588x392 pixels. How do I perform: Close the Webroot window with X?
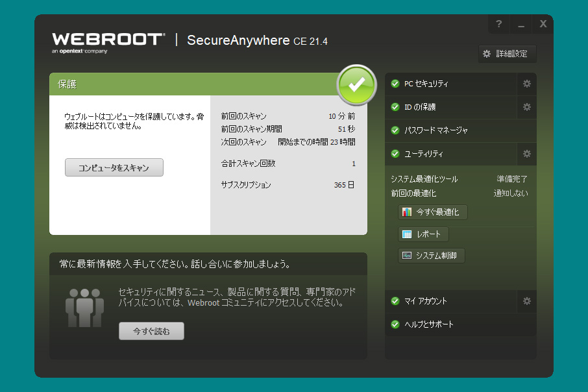click(543, 24)
